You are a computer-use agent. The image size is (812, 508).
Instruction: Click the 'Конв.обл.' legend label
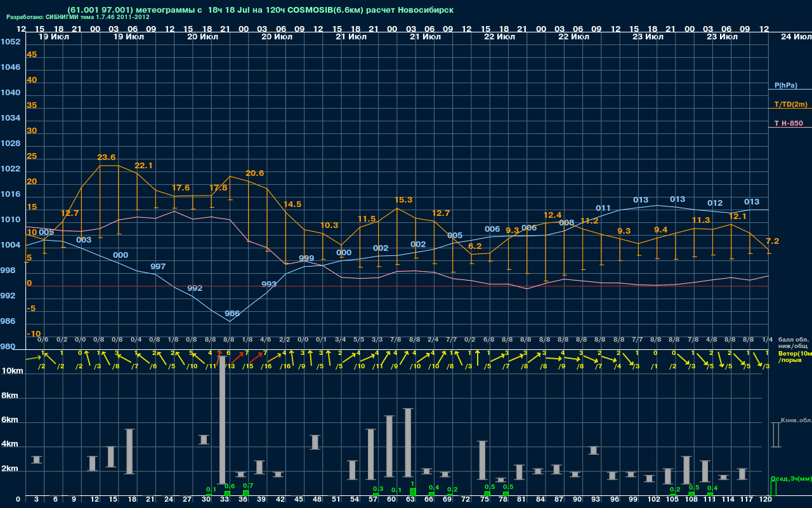click(x=796, y=421)
